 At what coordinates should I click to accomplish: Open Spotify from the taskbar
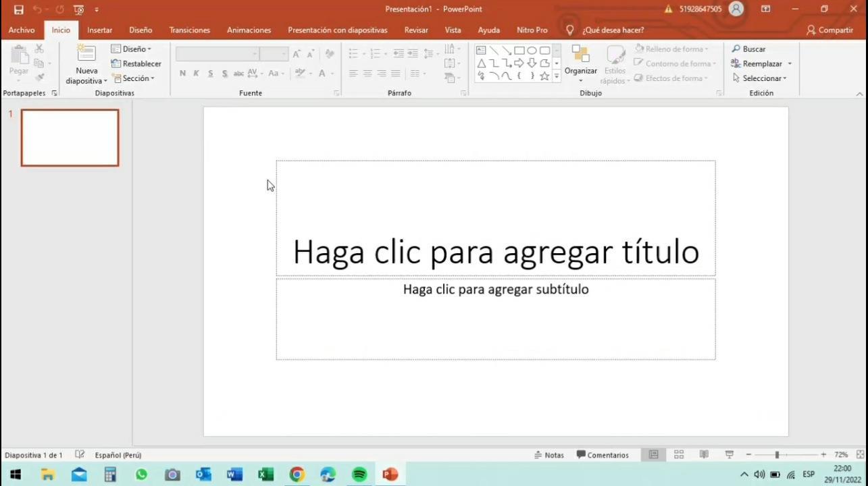click(x=359, y=475)
